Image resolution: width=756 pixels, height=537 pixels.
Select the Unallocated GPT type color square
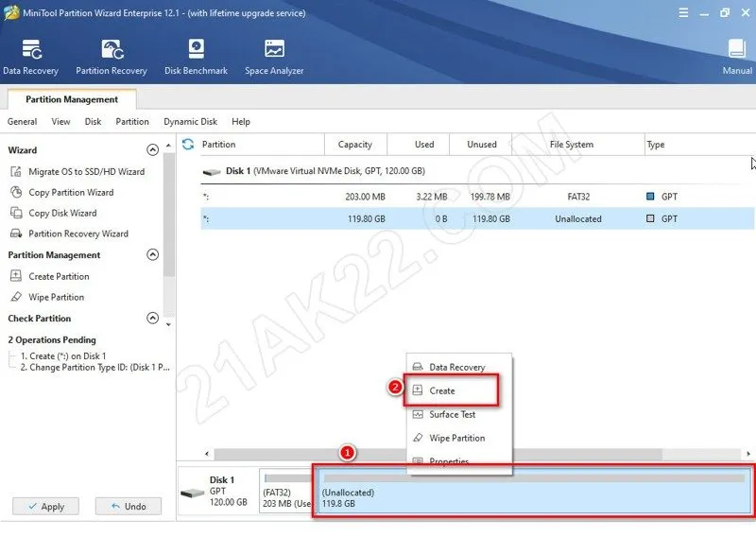pyautogui.click(x=650, y=218)
